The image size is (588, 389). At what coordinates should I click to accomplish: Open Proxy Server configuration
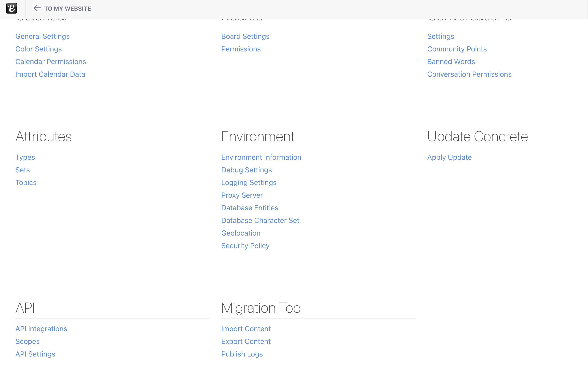click(242, 195)
